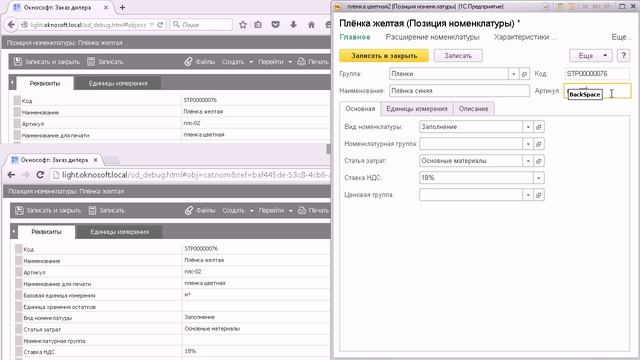The width and height of the screenshot is (640, 360).
Task: Click value плёнка цветная in lower browser window
Action: click(x=204, y=283)
